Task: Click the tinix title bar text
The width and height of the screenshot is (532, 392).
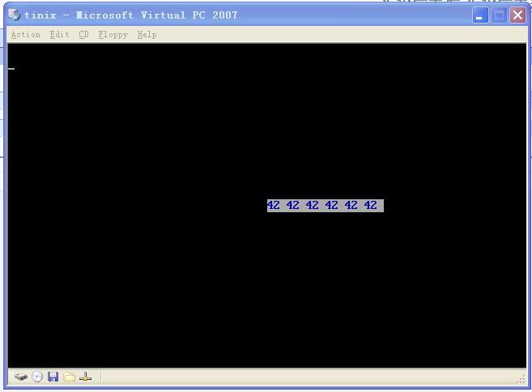Action: tap(130, 15)
